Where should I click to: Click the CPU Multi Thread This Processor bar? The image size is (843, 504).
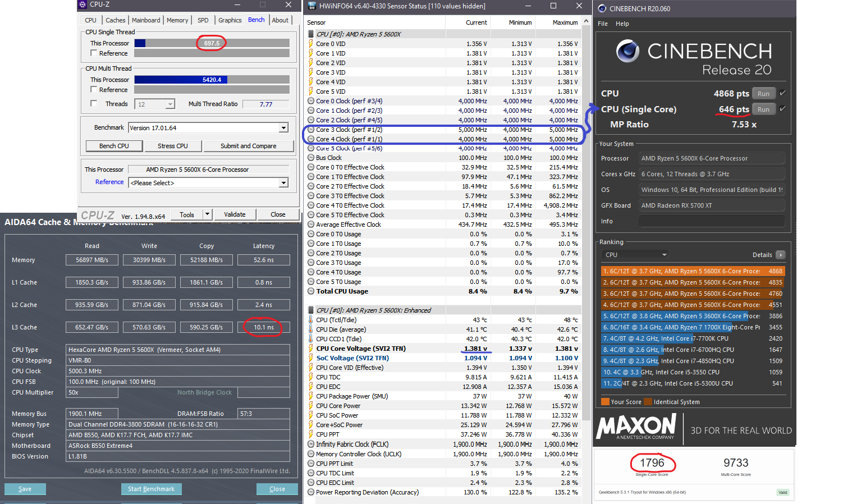point(212,80)
